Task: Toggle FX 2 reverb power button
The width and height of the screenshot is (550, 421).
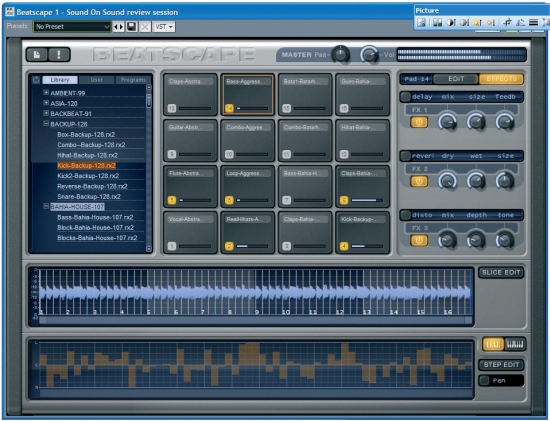Action: [x=419, y=181]
